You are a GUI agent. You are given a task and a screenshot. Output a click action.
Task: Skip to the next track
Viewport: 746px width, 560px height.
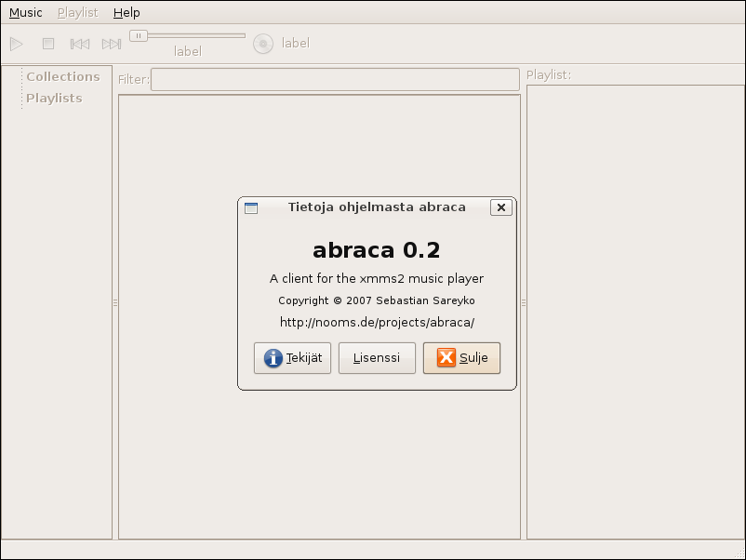(x=112, y=44)
